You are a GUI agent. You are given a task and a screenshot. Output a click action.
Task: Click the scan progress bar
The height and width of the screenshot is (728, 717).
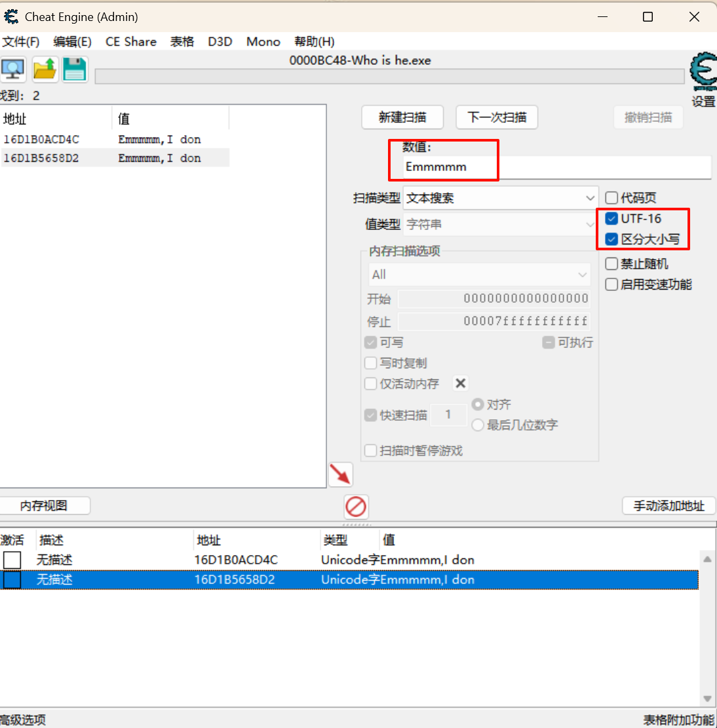[x=389, y=77]
